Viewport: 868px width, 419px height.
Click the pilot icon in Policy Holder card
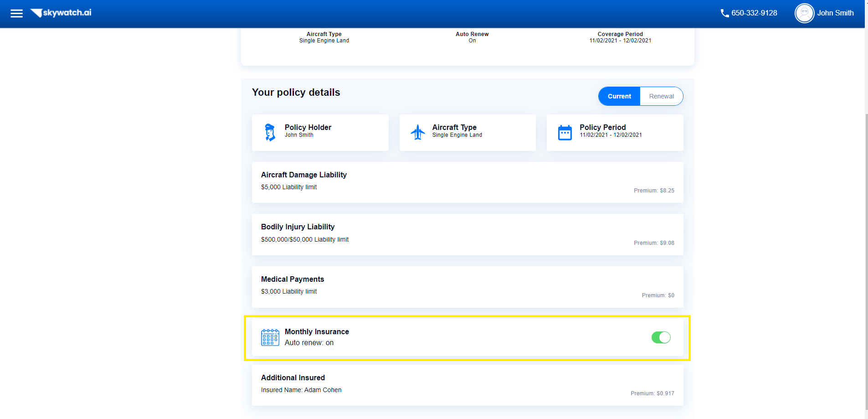tap(270, 132)
